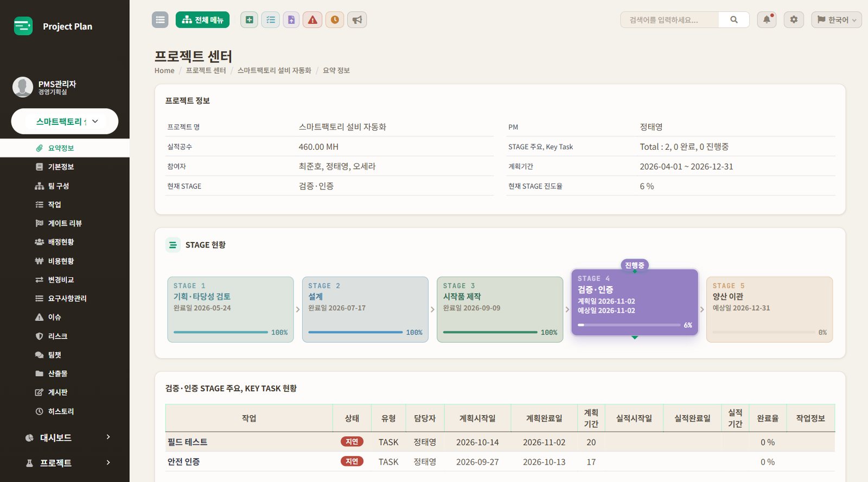868x482 pixels.
Task: Toggle the sidebar hamburger menu icon
Action: pos(160,20)
